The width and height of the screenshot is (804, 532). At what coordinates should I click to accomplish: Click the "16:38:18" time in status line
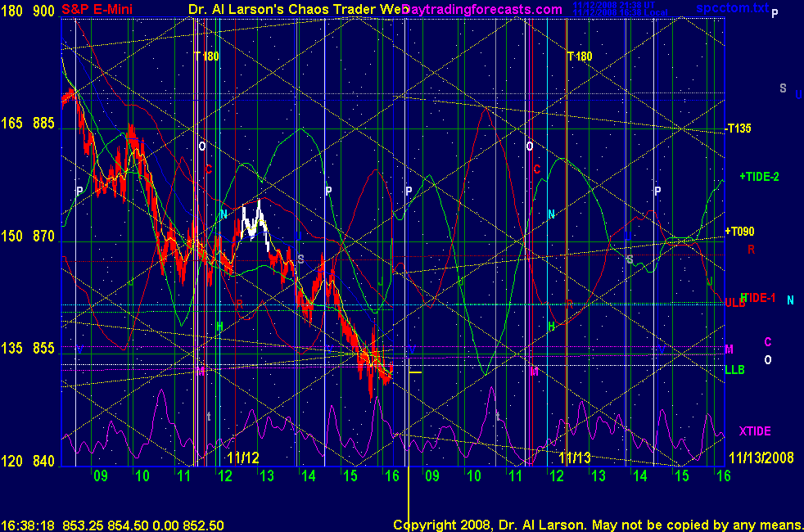pos(28,525)
